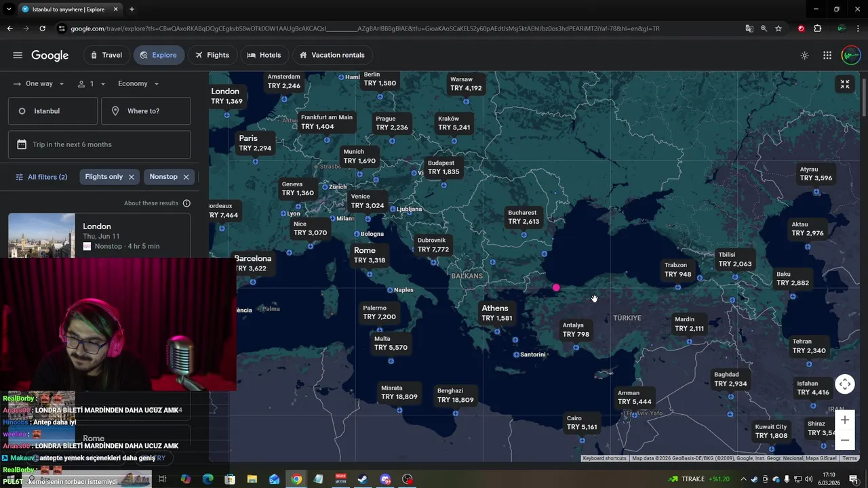The height and width of the screenshot is (488, 868).
Task: Open the Chrome three-dot menu
Action: (859, 28)
